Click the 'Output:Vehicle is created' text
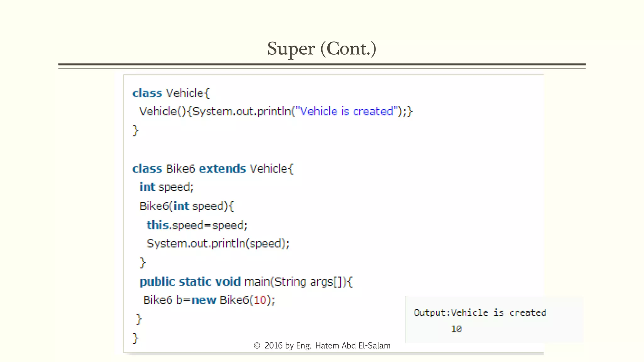Viewport: 644px width, 362px height. coord(480,313)
